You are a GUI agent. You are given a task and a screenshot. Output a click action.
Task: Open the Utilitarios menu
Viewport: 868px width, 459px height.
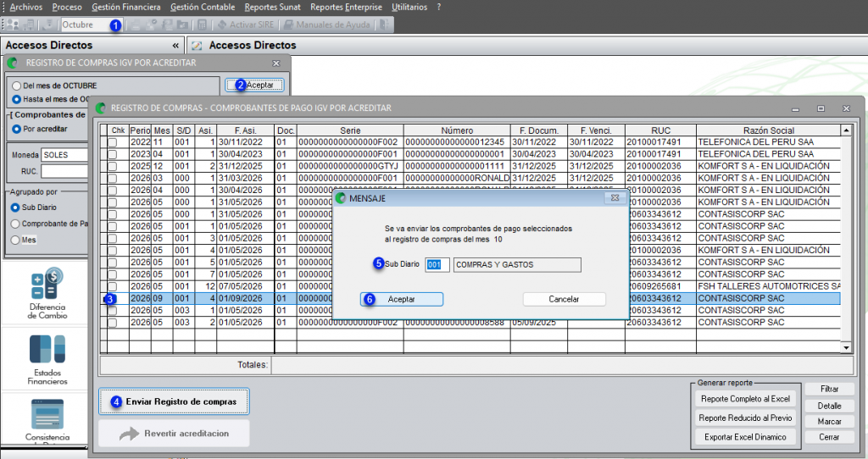pyautogui.click(x=409, y=7)
